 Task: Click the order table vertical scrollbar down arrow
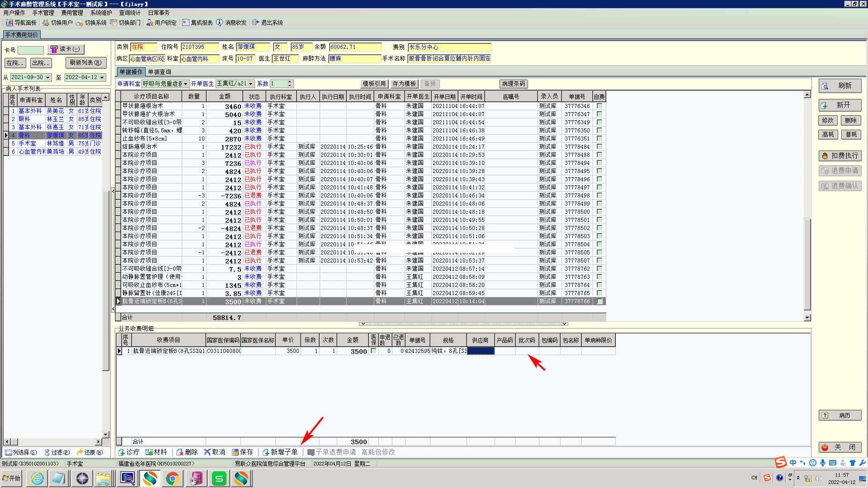(x=807, y=318)
